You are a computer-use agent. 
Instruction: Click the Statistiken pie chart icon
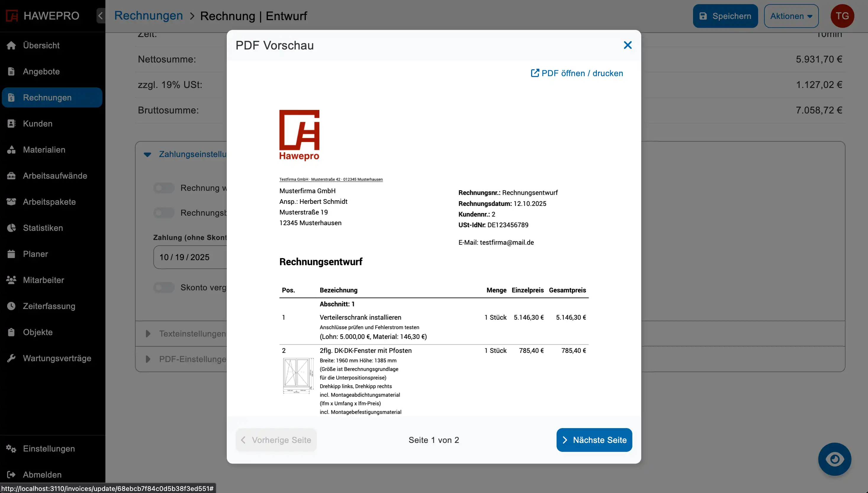[11, 228]
